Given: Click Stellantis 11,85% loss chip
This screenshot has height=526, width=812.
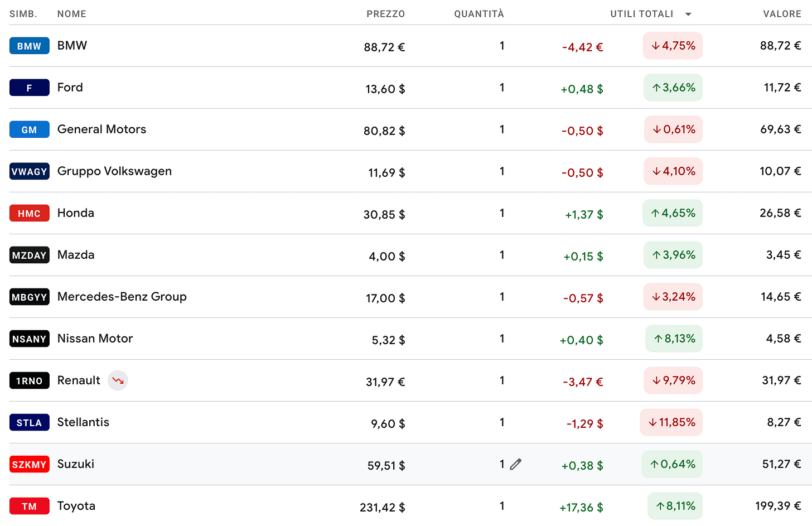Looking at the screenshot, I should pyautogui.click(x=671, y=422).
